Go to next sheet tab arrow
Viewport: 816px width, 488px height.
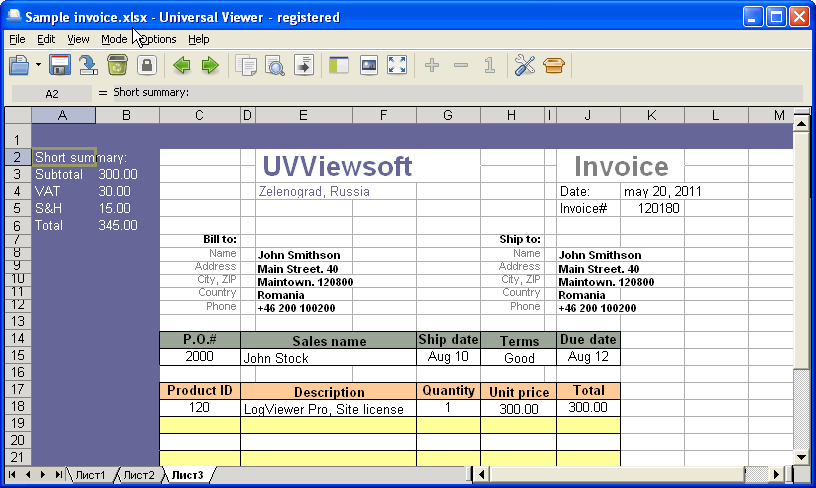pyautogui.click(x=43, y=474)
